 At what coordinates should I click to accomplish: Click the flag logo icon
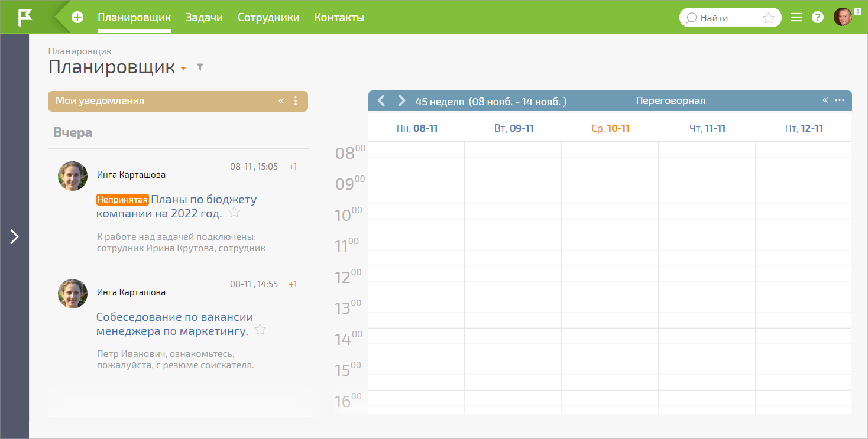point(25,17)
